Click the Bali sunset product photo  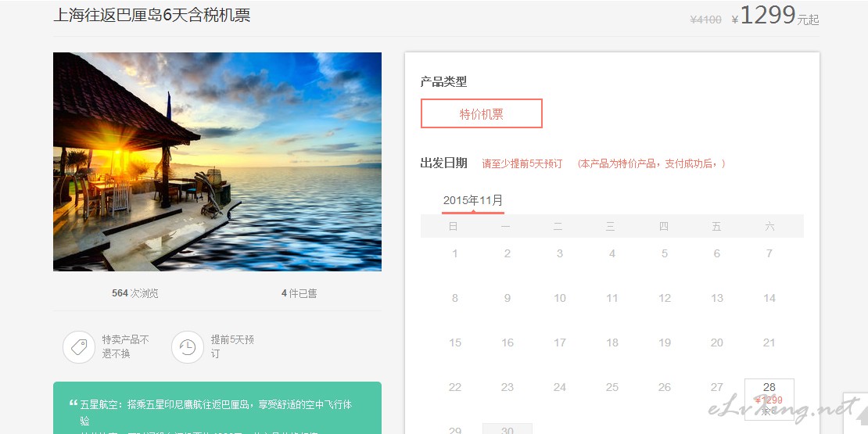pos(217,162)
